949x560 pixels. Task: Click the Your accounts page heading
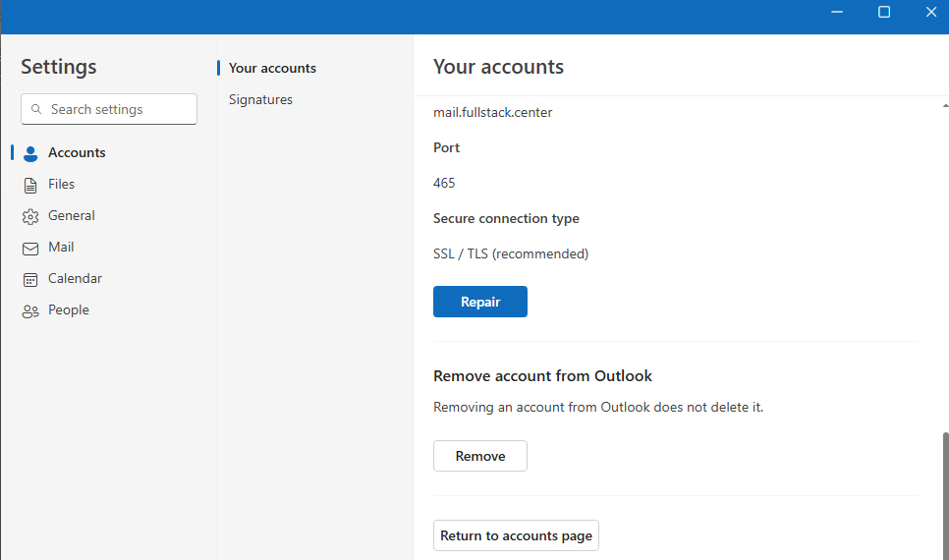(x=498, y=67)
